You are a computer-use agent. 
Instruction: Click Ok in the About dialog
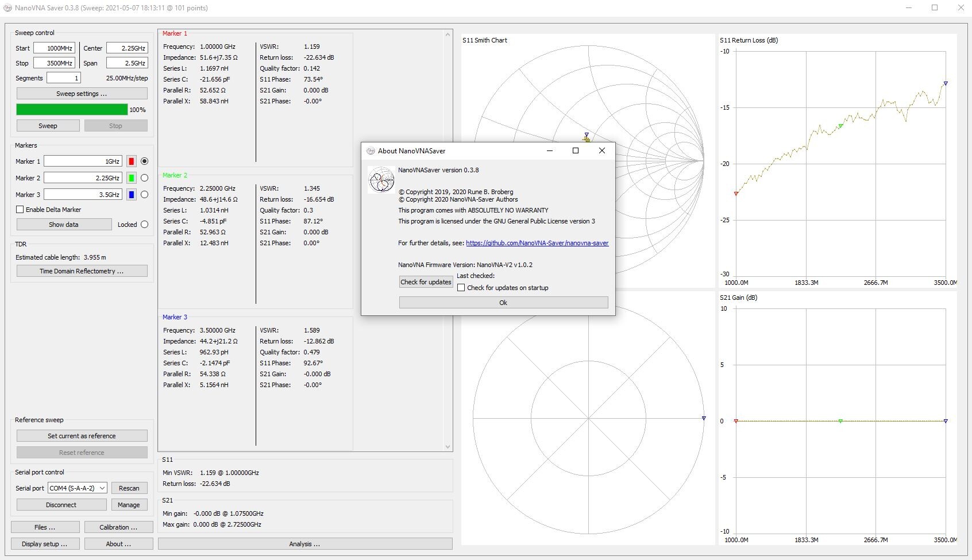(x=503, y=303)
